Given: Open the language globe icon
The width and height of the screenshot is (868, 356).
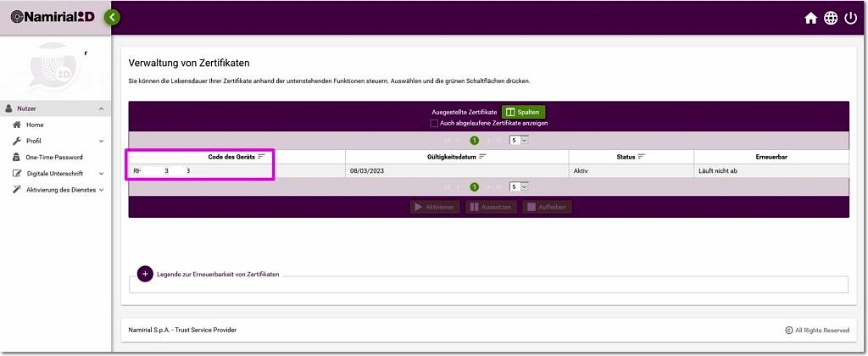Looking at the screenshot, I should click(831, 19).
